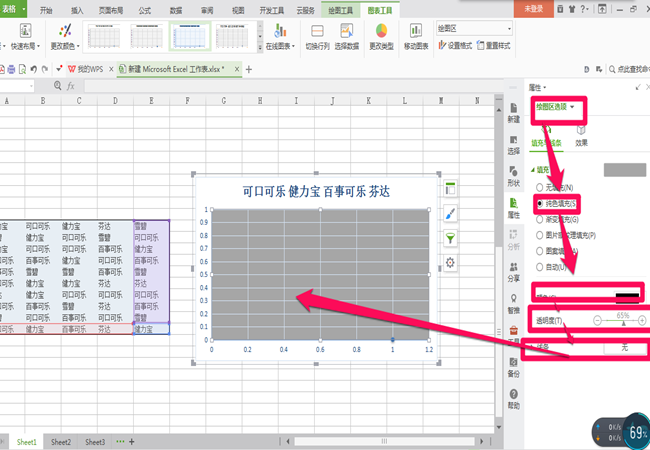Open the 绘图区选项 dropdown
Image resolution: width=650 pixels, height=450 pixels.
(555, 107)
